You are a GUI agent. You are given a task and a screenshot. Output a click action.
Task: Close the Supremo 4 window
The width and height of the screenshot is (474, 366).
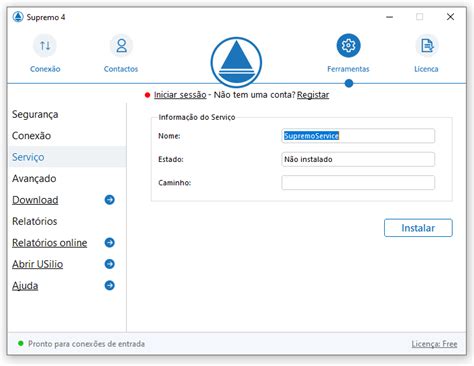pos(450,17)
